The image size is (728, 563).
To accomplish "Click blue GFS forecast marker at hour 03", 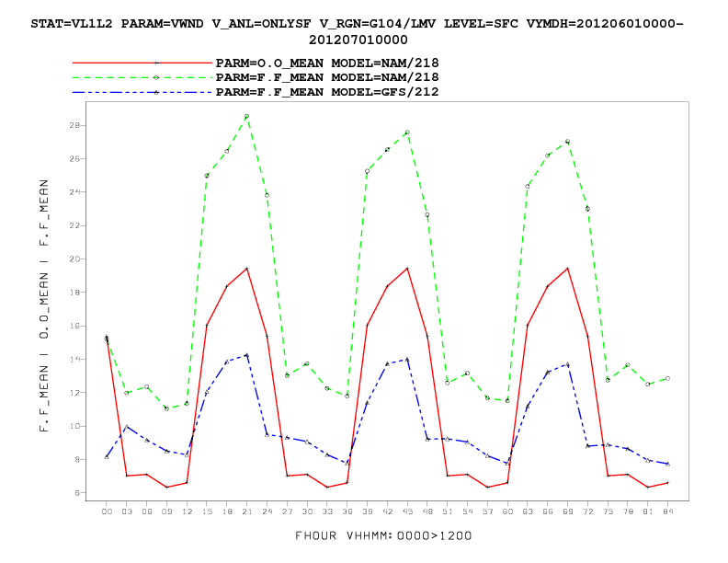I will tap(126, 427).
